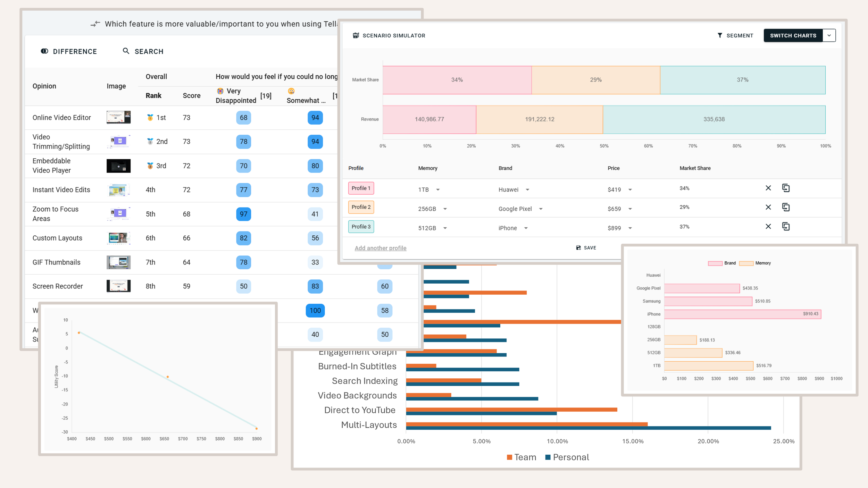The image size is (868, 488).
Task: Click the Save disk icon
Action: (578, 248)
